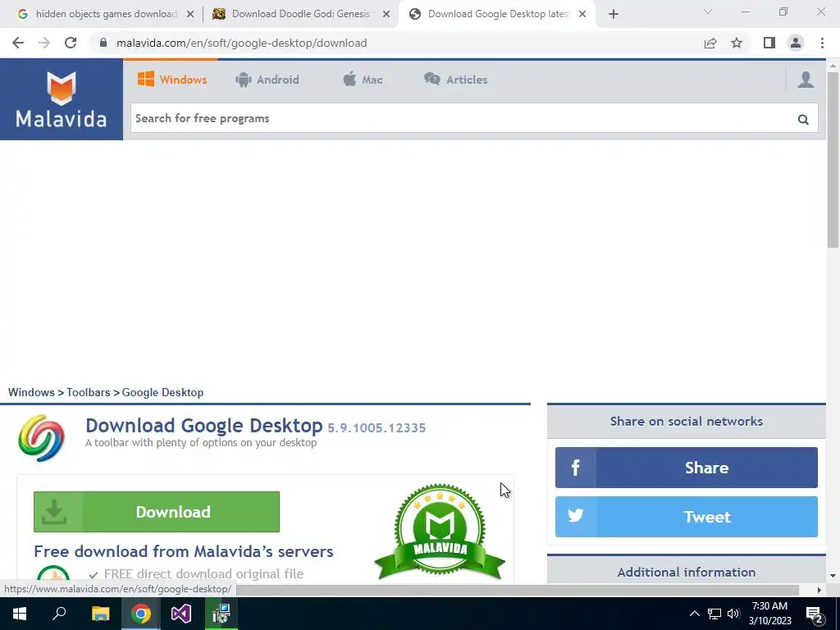Switch to hidden objects games download tab
This screenshot has width=840, height=630.
point(106,14)
